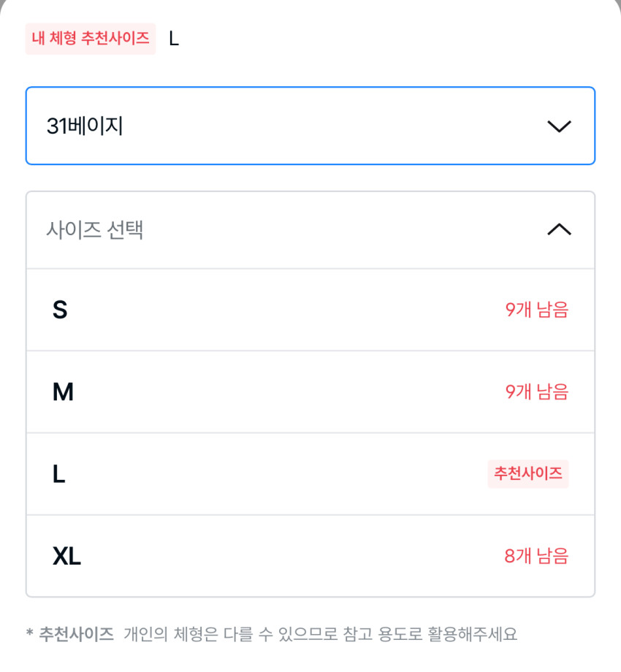Viewport: 621px width, 672px height.
Task: Click the 31베이지 selected color text
Action: click(84, 126)
